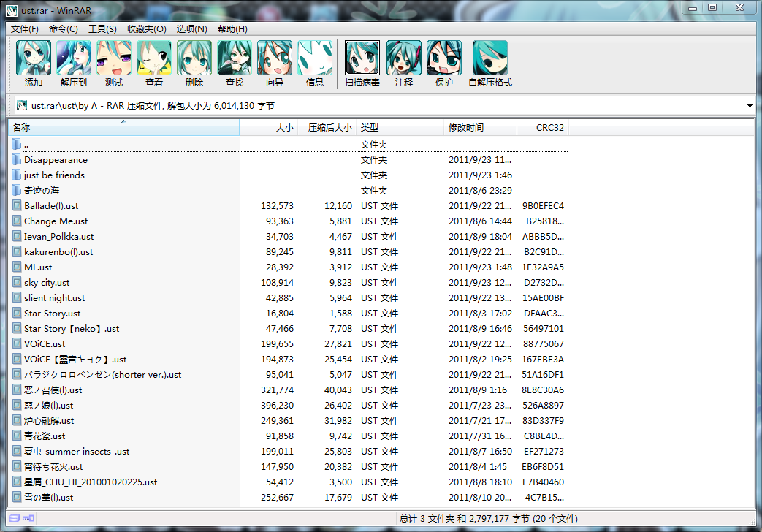Click the WinRAR title bar icon
The width and height of the screenshot is (762, 532).
[12, 10]
